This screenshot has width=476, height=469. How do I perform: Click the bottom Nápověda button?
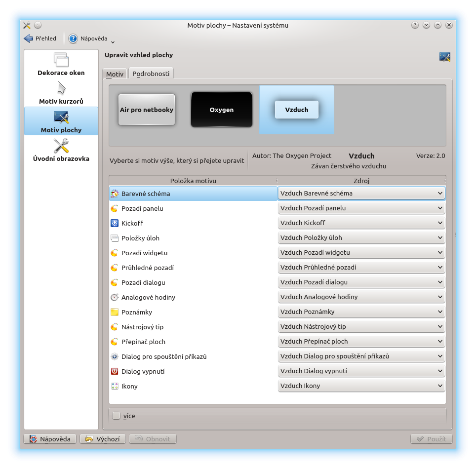(x=50, y=439)
